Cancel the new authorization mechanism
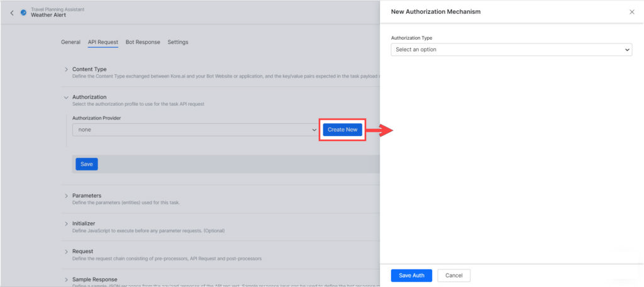Image resolution: width=644 pixels, height=287 pixels. tap(453, 276)
